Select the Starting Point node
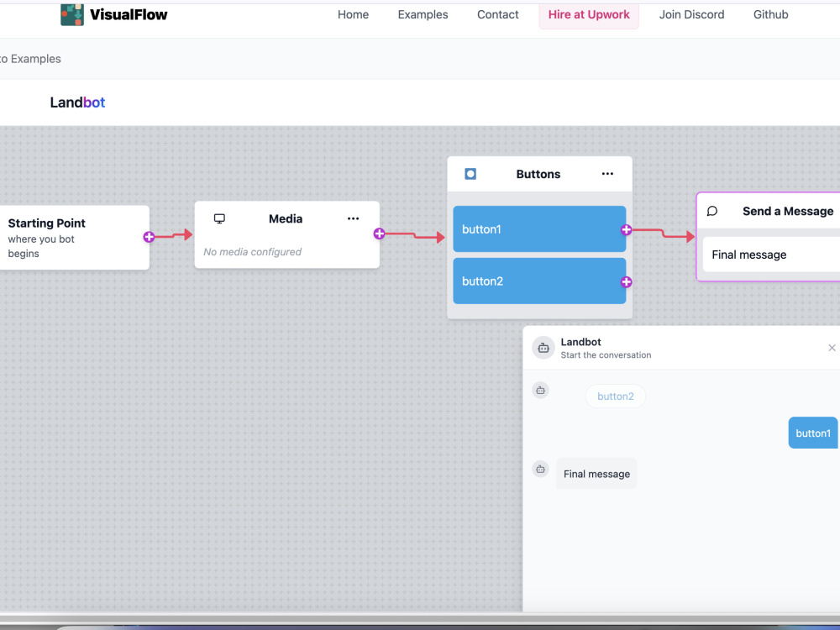Screen dimensions: 840x630 pyautogui.click(x=75, y=238)
